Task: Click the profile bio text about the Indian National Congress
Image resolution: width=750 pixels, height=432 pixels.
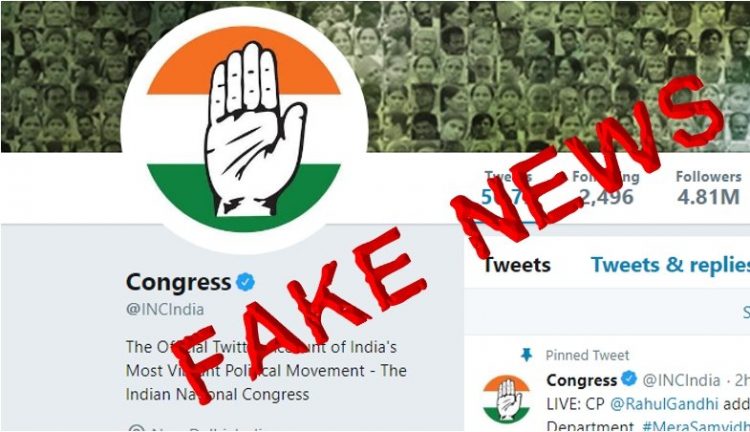Action: [x=266, y=371]
